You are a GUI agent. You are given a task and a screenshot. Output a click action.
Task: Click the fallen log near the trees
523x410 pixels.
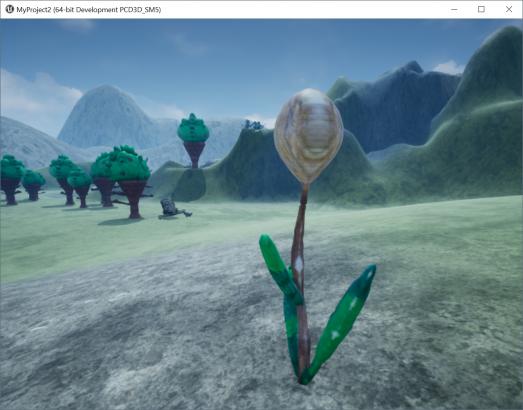pyautogui.click(x=173, y=209)
